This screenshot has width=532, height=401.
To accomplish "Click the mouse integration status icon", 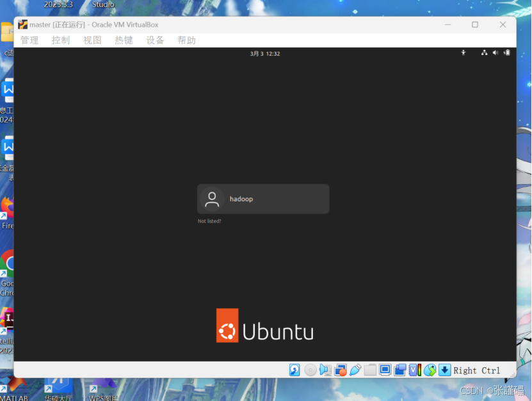I will (430, 370).
